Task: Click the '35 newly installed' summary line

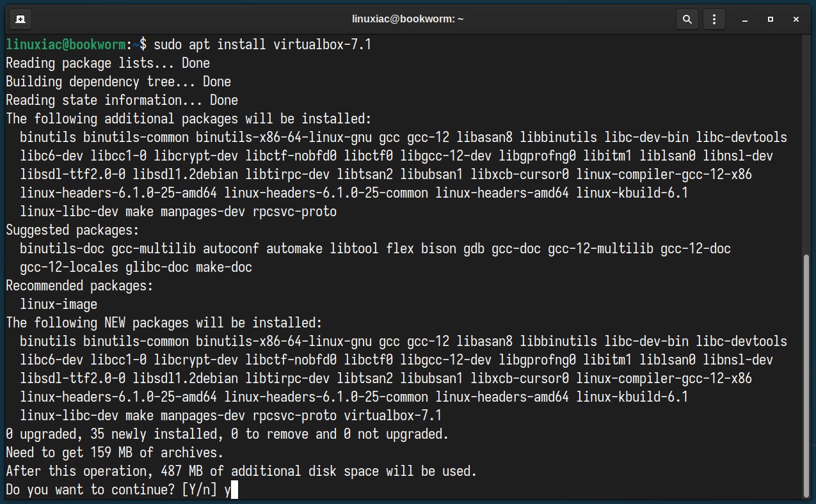Action: (x=227, y=434)
